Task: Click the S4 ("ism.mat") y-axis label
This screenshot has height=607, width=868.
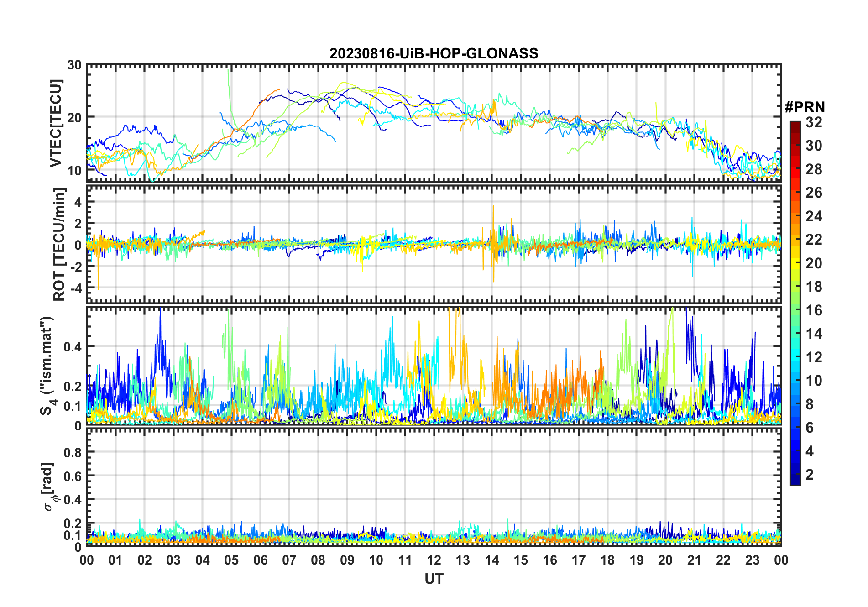Action: [x=48, y=366]
